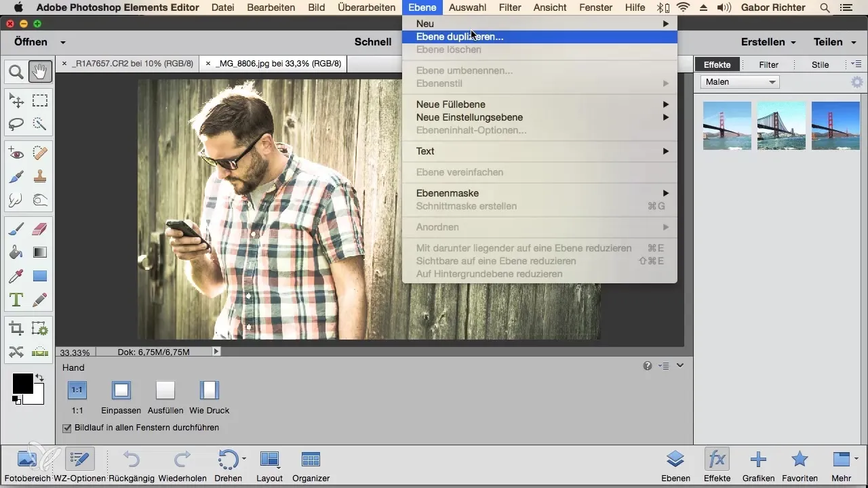The width and height of the screenshot is (868, 488).
Task: Click the Wie Druck print-size button
Action: click(210, 390)
